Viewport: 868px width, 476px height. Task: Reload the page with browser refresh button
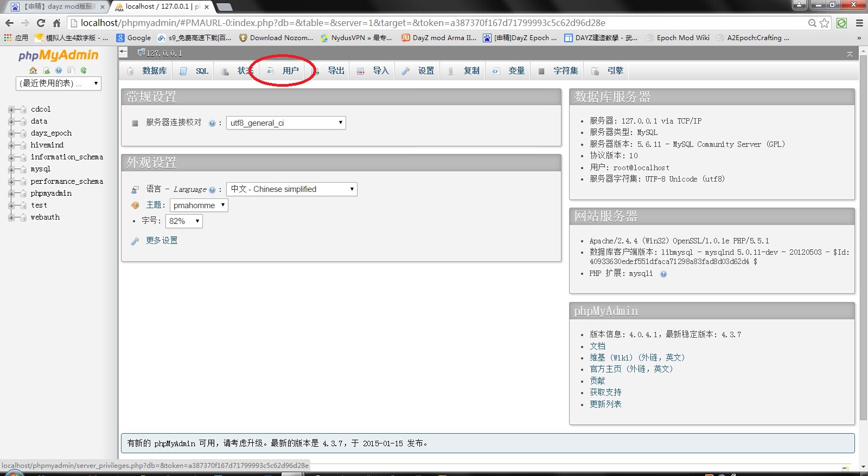click(41, 23)
